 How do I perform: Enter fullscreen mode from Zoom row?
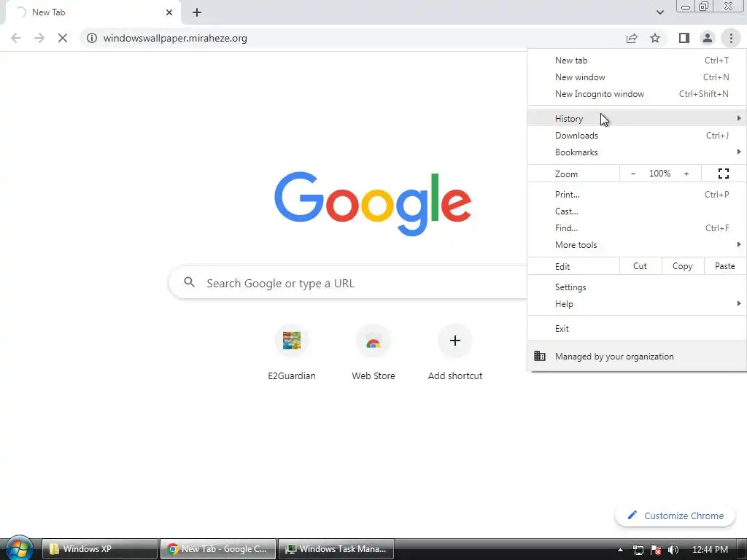pos(723,174)
